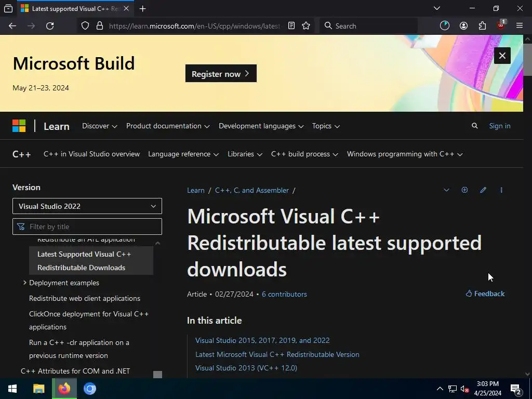Screen dimensions: 532x399
Task: Open the 6 contributors link
Action: point(284,294)
